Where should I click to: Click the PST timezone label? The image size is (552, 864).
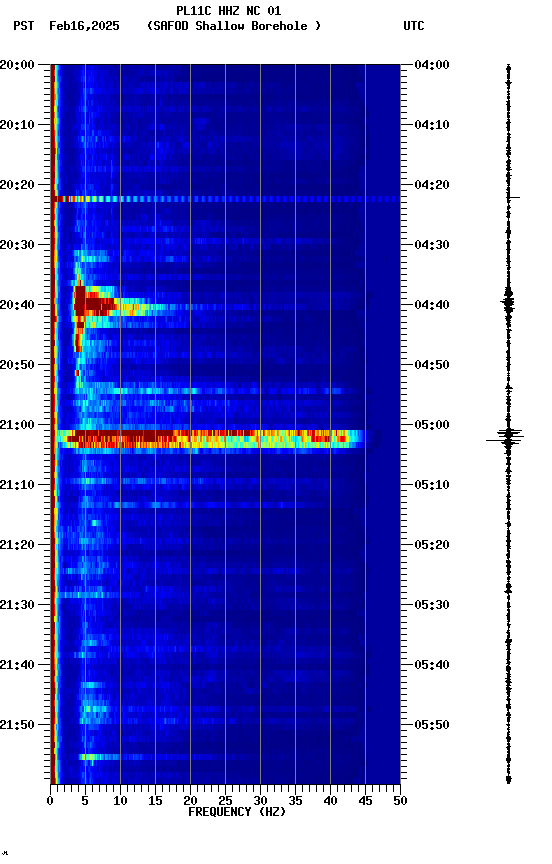[x=24, y=26]
